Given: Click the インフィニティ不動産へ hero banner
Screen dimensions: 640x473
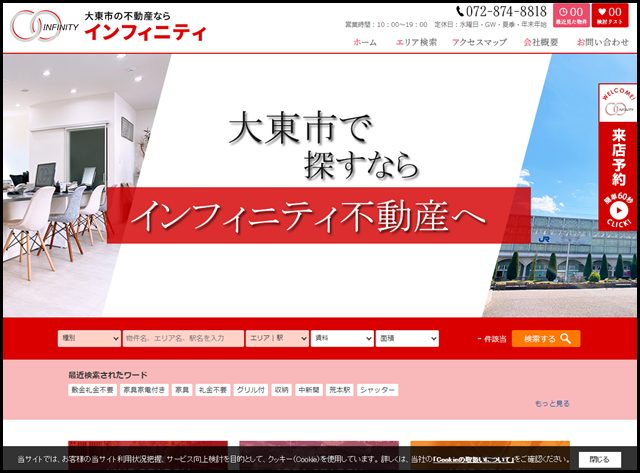Looking at the screenshot, I should (x=319, y=215).
